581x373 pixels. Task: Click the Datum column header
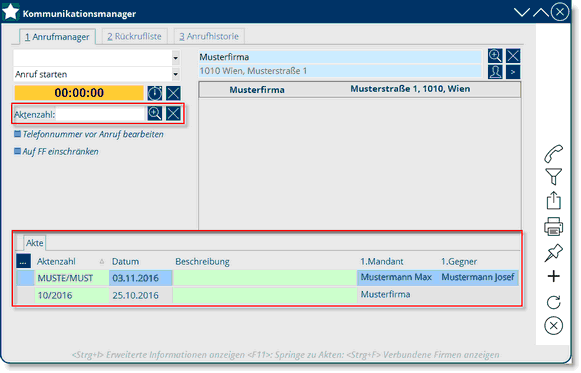coord(126,262)
